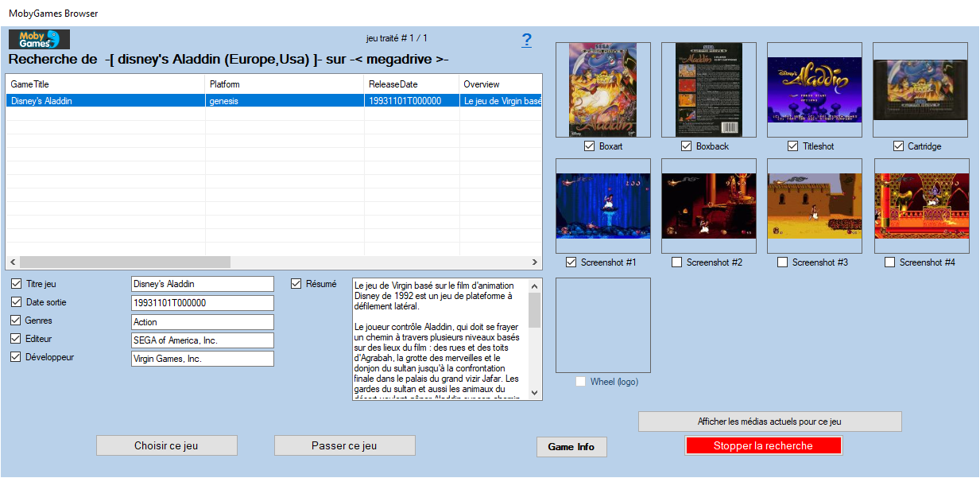Viewport: 980px width, 478px height.
Task: Disable the Développeur checkbox
Action: point(17,357)
